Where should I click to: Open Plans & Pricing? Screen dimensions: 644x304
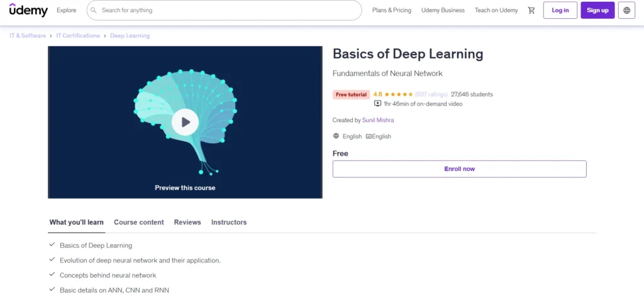(391, 10)
